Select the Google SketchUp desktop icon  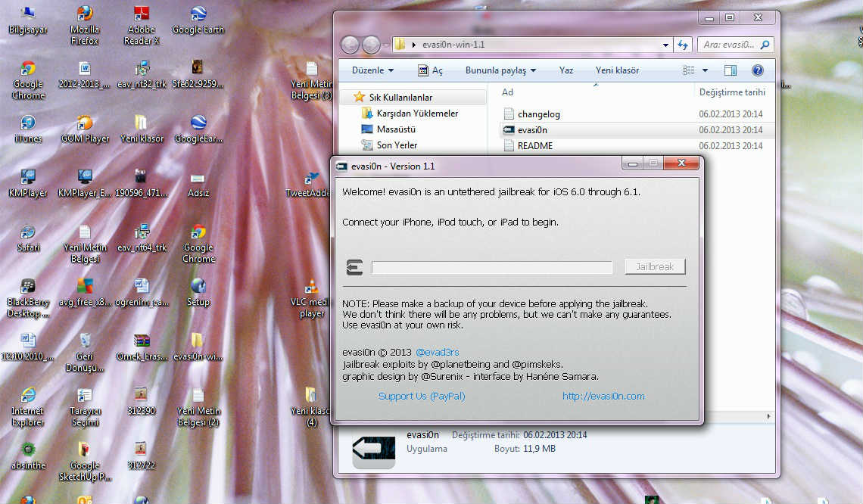(x=85, y=462)
